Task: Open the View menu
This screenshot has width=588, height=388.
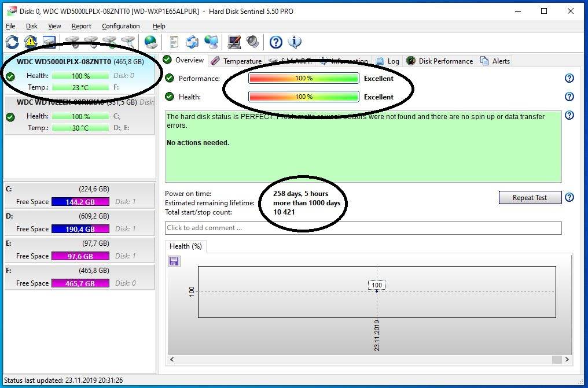Action: click(54, 26)
